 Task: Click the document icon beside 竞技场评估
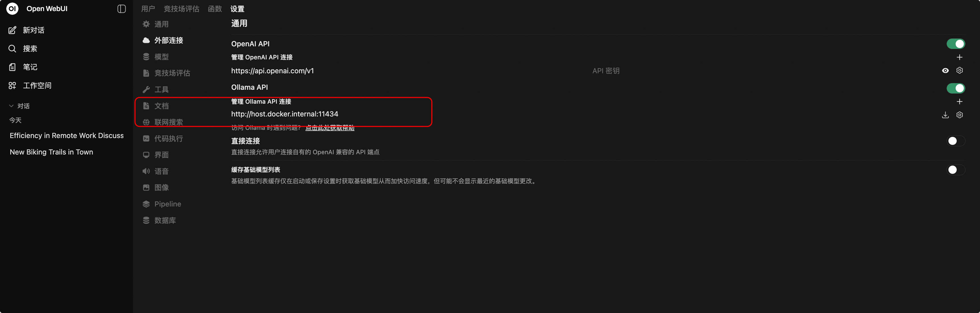pyautogui.click(x=146, y=73)
